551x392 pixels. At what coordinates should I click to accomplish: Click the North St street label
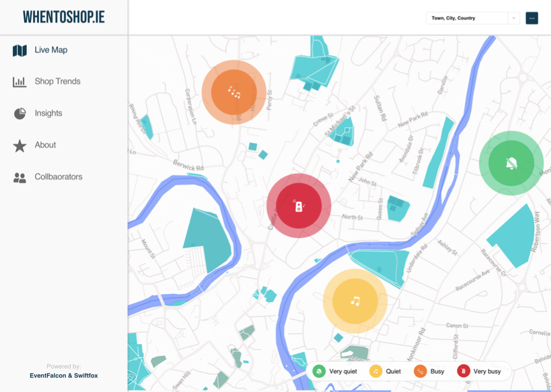coord(352,217)
